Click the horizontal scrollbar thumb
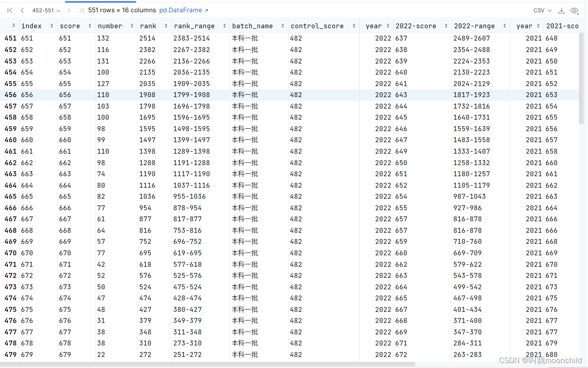The height and width of the screenshot is (368, 588). (x=207, y=364)
